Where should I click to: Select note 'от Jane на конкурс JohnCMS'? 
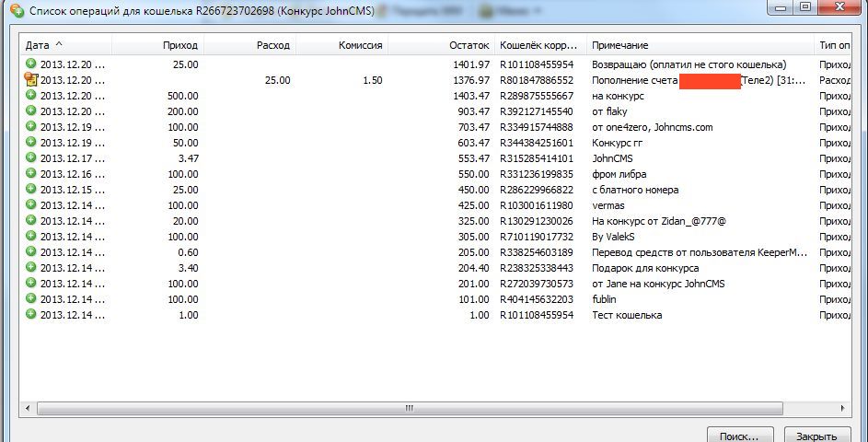[658, 284]
